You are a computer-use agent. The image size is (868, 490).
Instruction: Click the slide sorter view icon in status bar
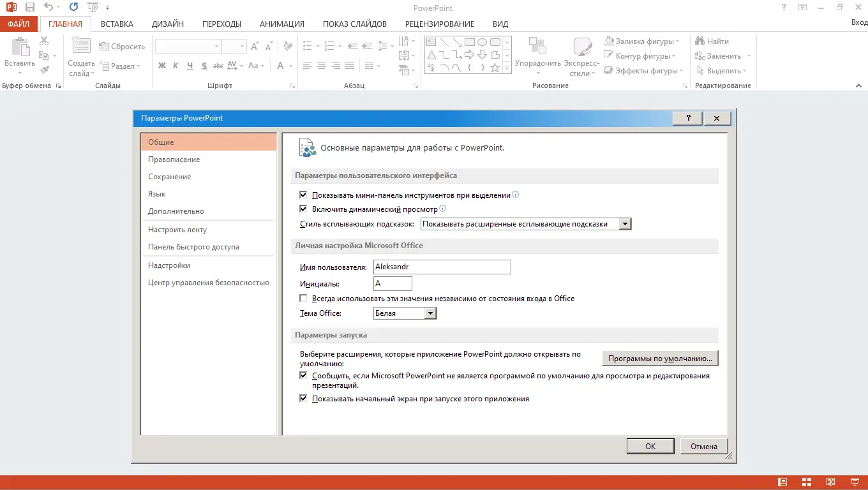click(806, 482)
